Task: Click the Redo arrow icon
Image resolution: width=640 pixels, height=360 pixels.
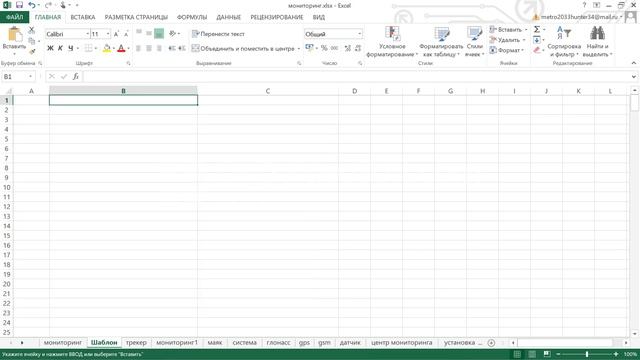Action: tap(48, 5)
